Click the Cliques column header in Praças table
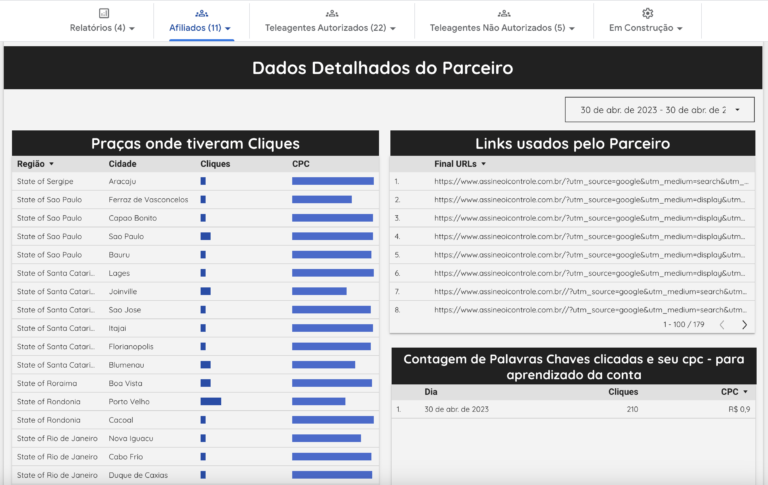Screen dimensions: 768x485 pyautogui.click(x=215, y=163)
